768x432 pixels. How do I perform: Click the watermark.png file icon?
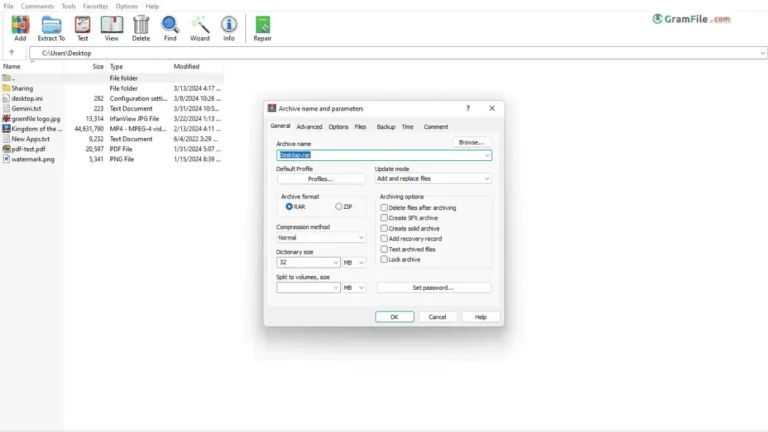point(6,159)
